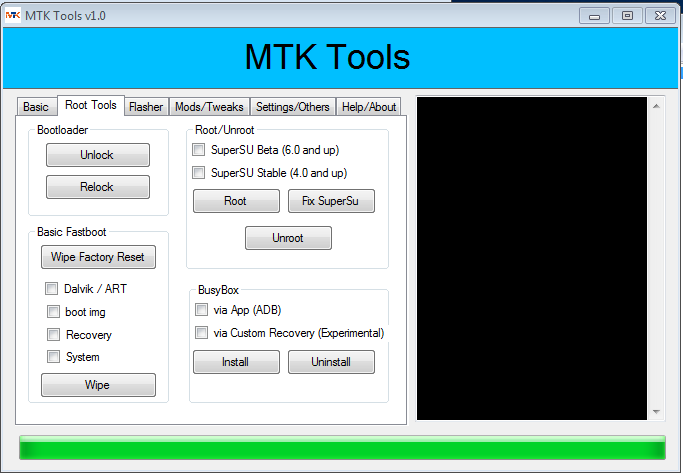Open the Help/About tab
This screenshot has height=473, width=683.
[369, 107]
